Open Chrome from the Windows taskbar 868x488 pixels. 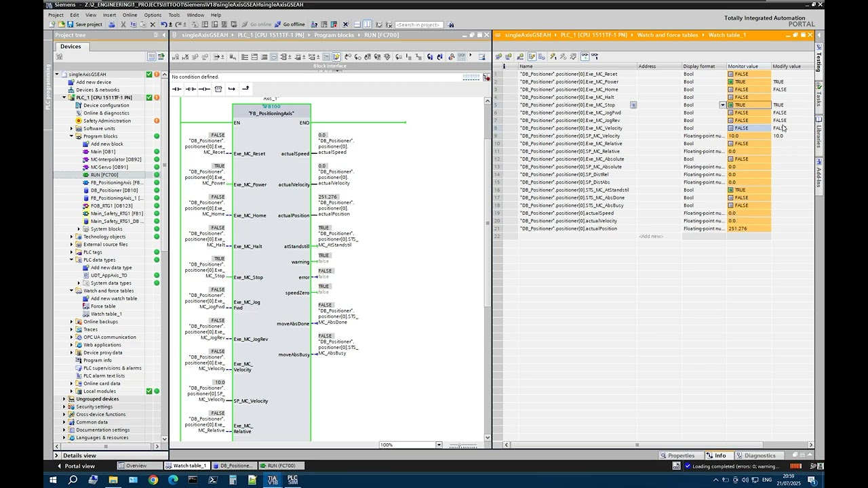tap(153, 480)
